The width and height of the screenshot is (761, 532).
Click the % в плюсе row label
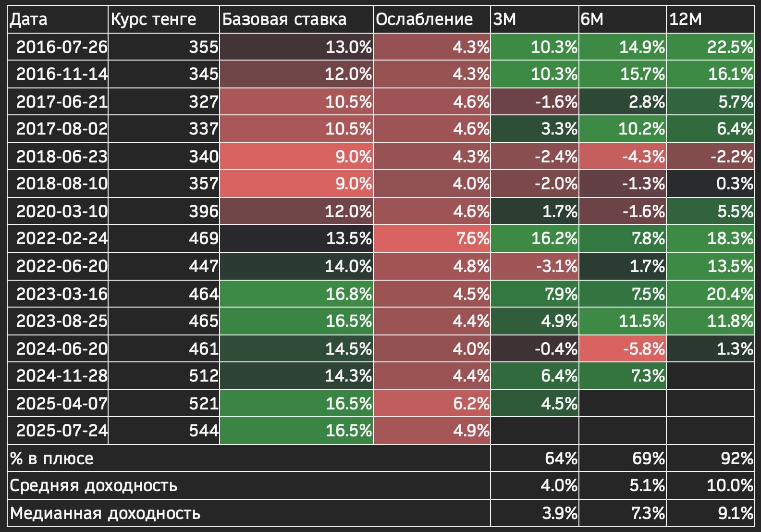coord(52,458)
